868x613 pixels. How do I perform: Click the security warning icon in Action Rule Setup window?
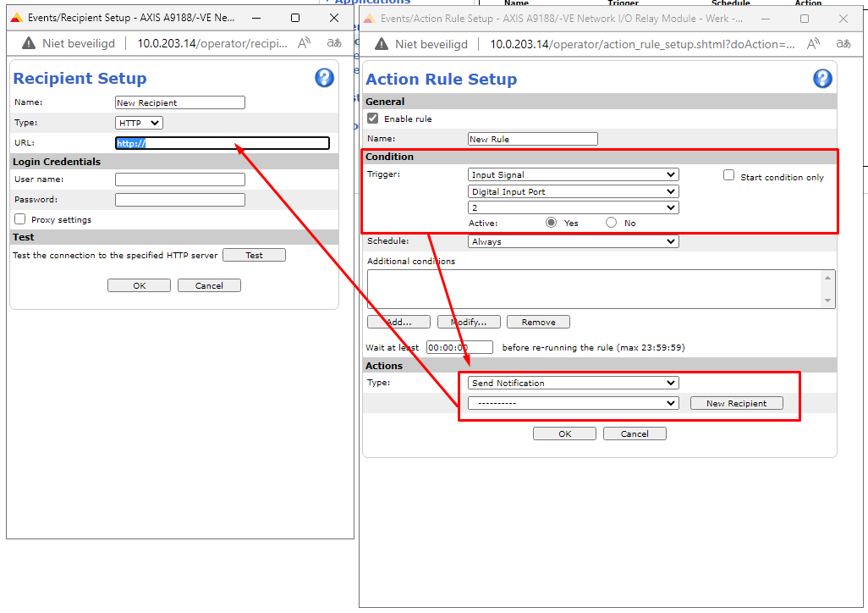click(382, 44)
